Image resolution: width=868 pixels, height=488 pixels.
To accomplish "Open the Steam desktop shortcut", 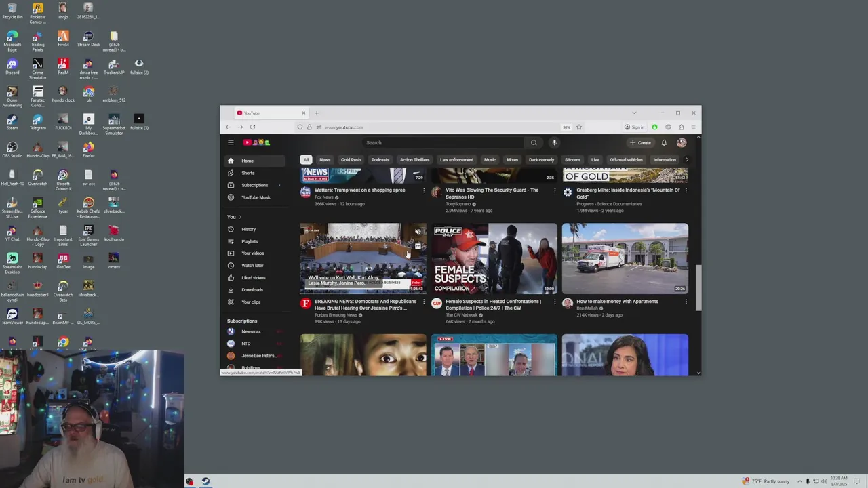I will click(12, 122).
